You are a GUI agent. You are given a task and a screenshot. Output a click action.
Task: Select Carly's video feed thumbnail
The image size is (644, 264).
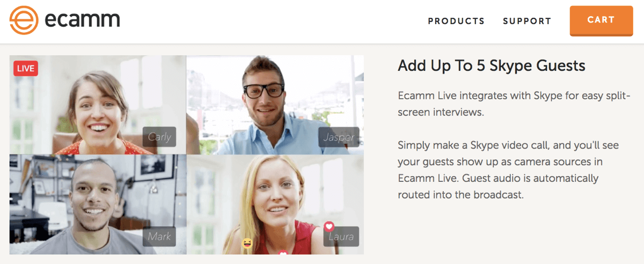(98, 104)
